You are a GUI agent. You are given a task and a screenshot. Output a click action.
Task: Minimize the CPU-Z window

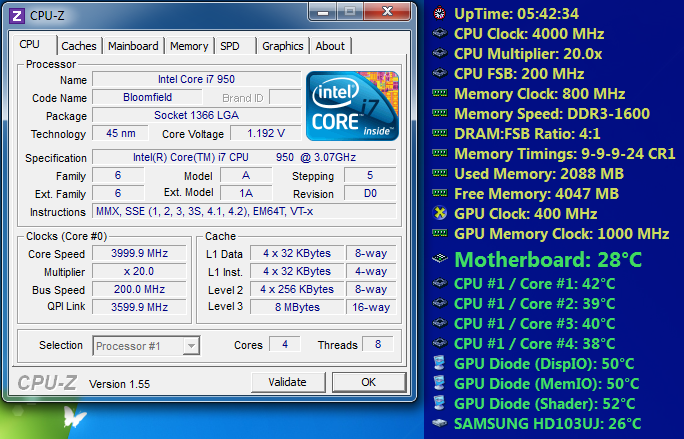(x=323, y=12)
